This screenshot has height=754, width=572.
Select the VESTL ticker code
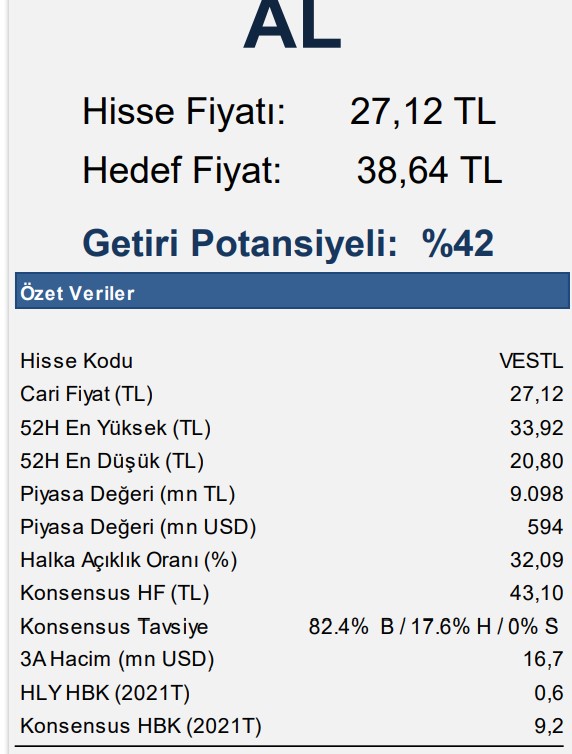pos(531,361)
